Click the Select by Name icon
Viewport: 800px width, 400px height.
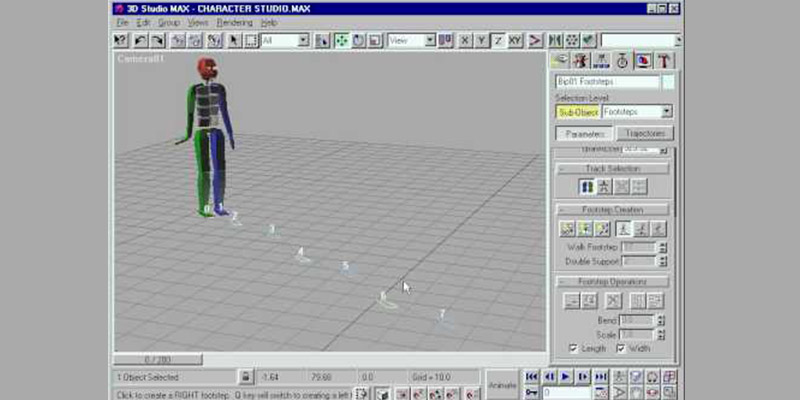pos(322,40)
